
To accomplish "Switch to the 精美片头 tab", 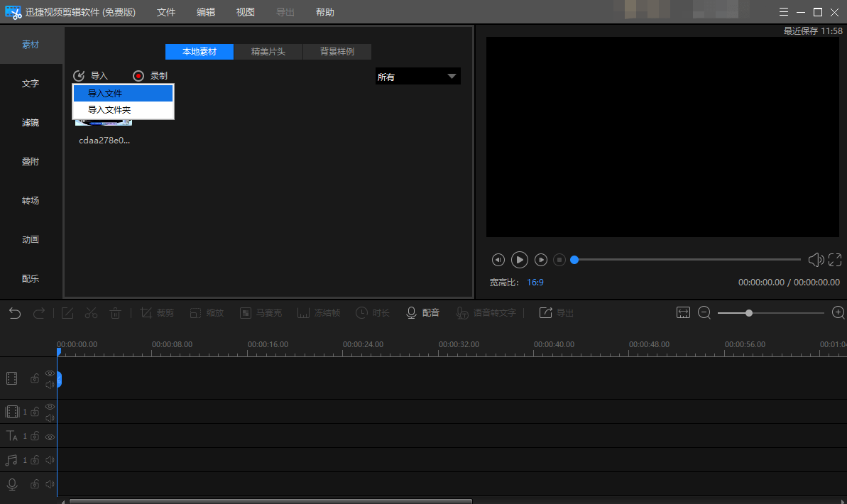I will click(x=268, y=52).
